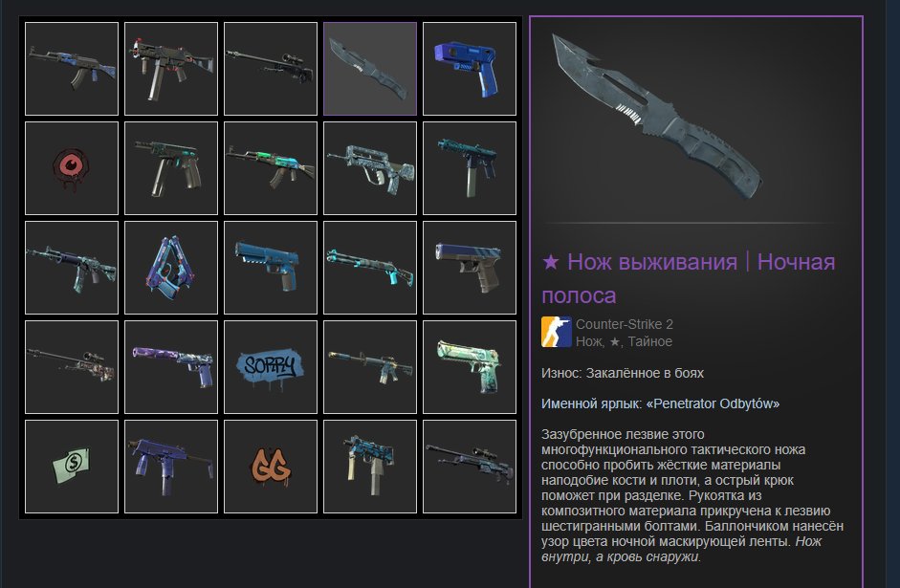The image size is (900, 588).
Task: Select the blue Five-SeveN pistol item
Action: (271, 268)
